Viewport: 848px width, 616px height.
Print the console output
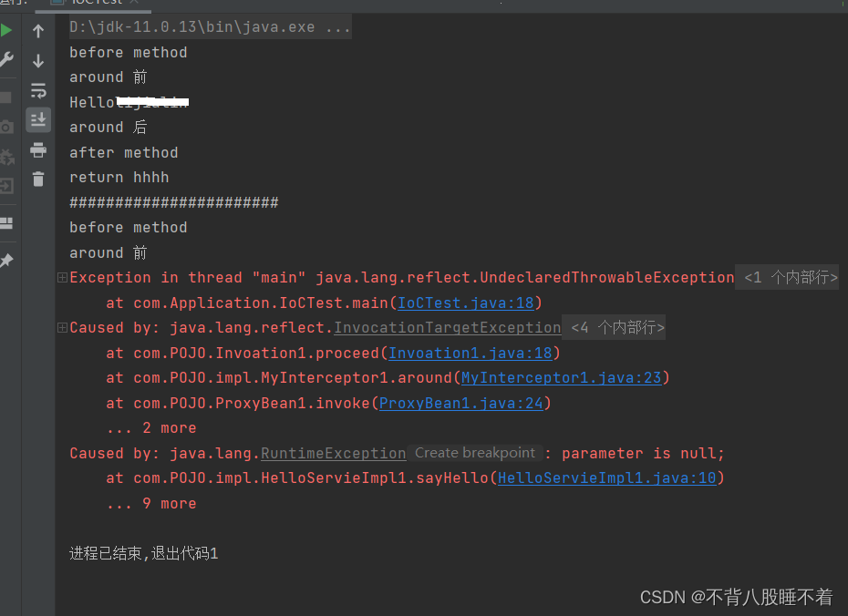click(x=37, y=150)
